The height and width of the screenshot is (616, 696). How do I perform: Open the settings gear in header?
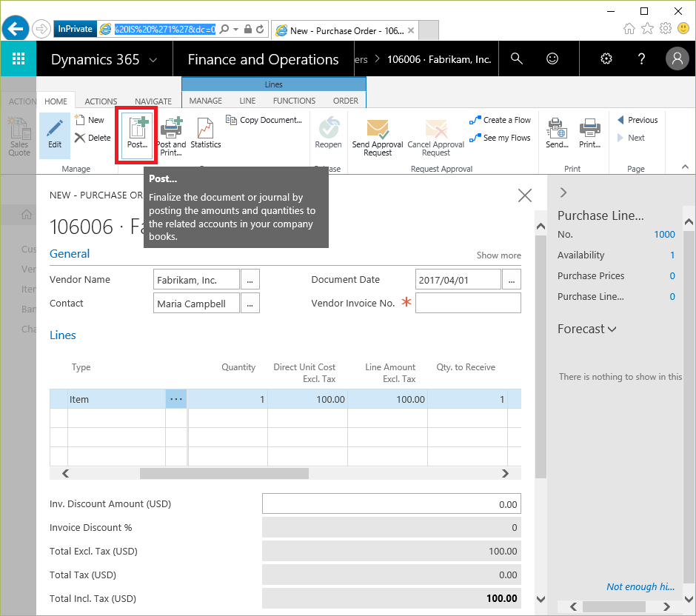point(606,58)
